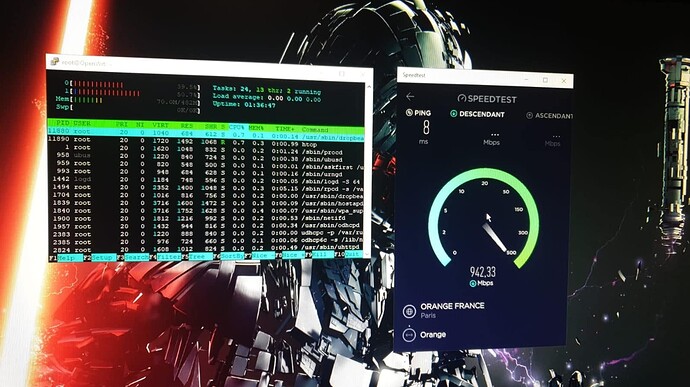Open F1 Help in htop
The width and height of the screenshot is (690, 387).
point(66,258)
